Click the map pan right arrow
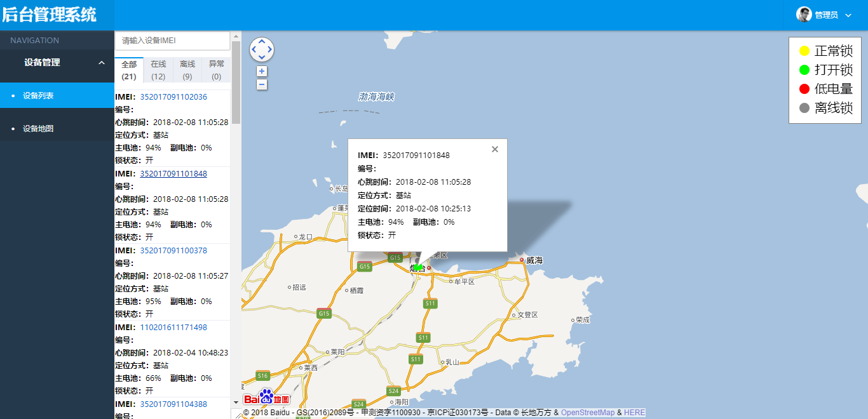This screenshot has width=868, height=419. [270, 50]
